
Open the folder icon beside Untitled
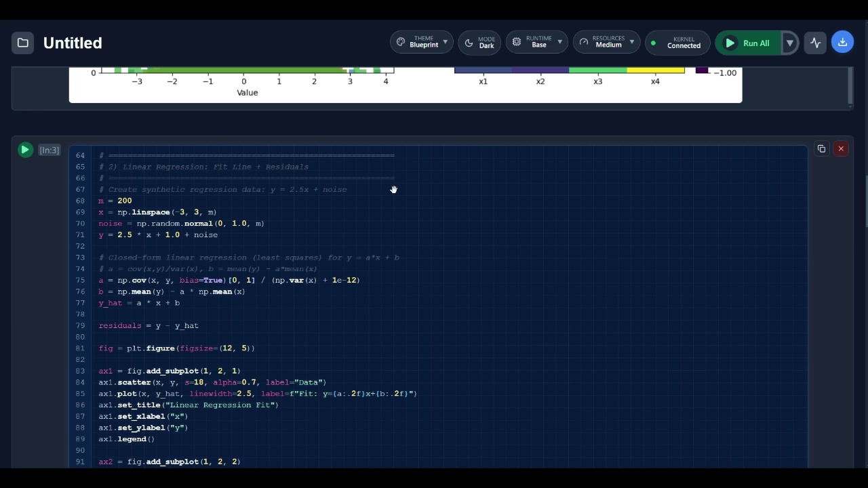23,43
